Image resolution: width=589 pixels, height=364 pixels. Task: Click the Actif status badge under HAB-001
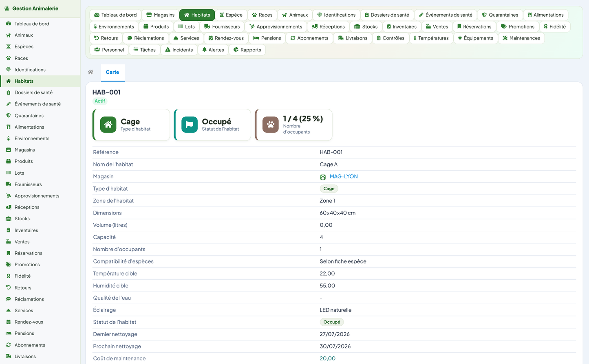point(100,101)
